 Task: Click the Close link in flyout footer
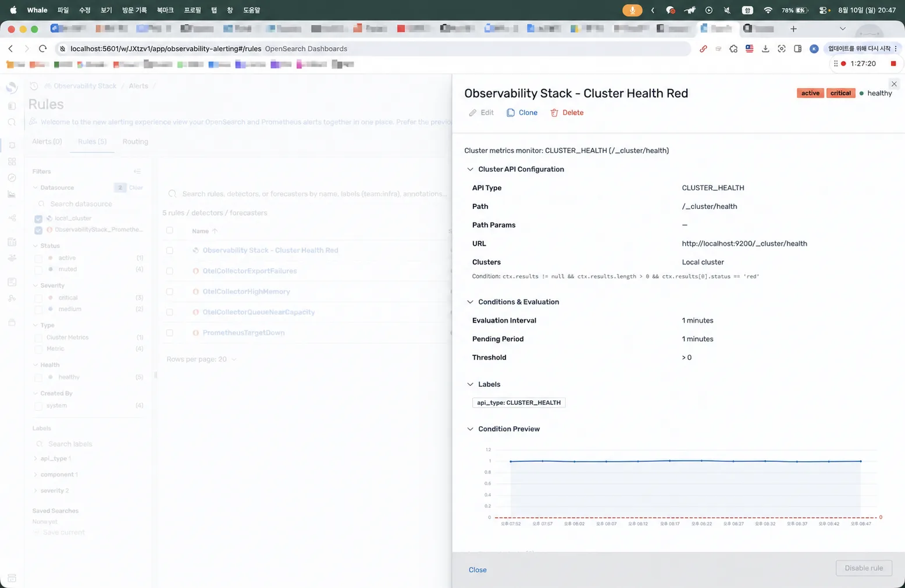[x=478, y=570]
